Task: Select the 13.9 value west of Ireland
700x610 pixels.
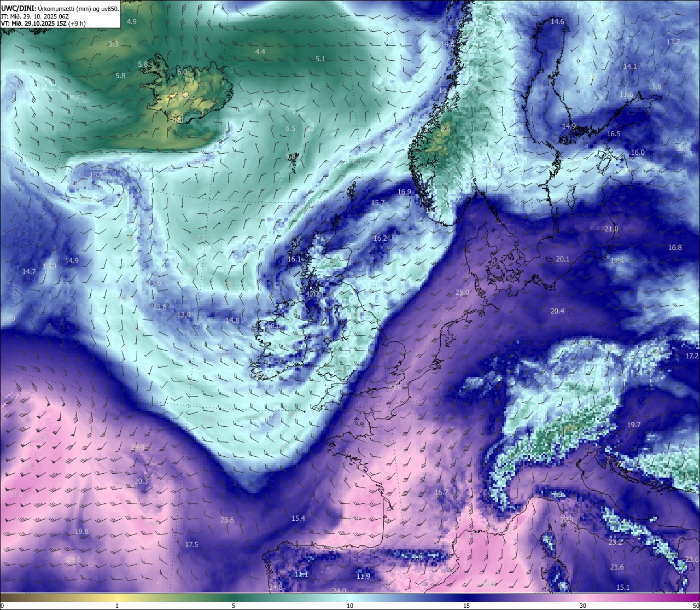Action: [x=184, y=315]
